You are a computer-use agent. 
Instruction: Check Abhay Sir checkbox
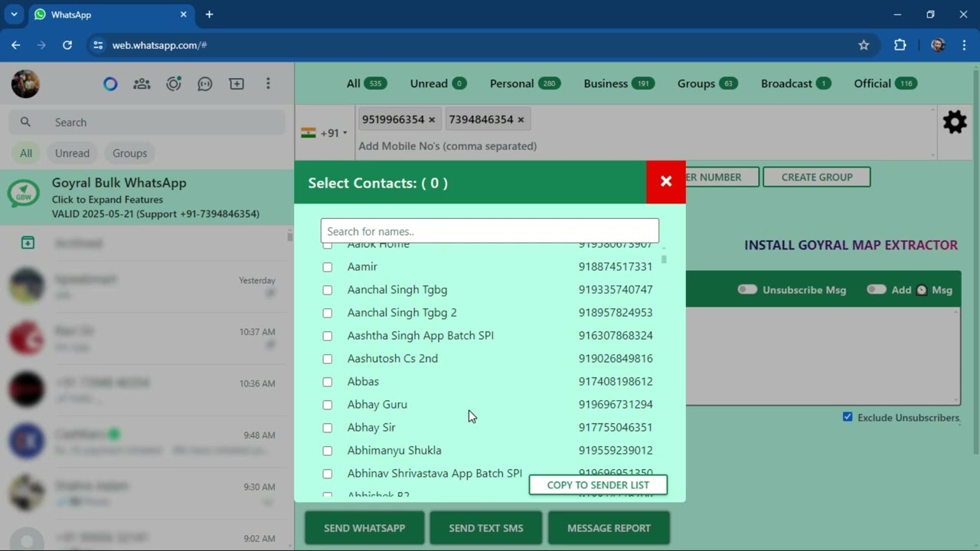click(x=328, y=428)
